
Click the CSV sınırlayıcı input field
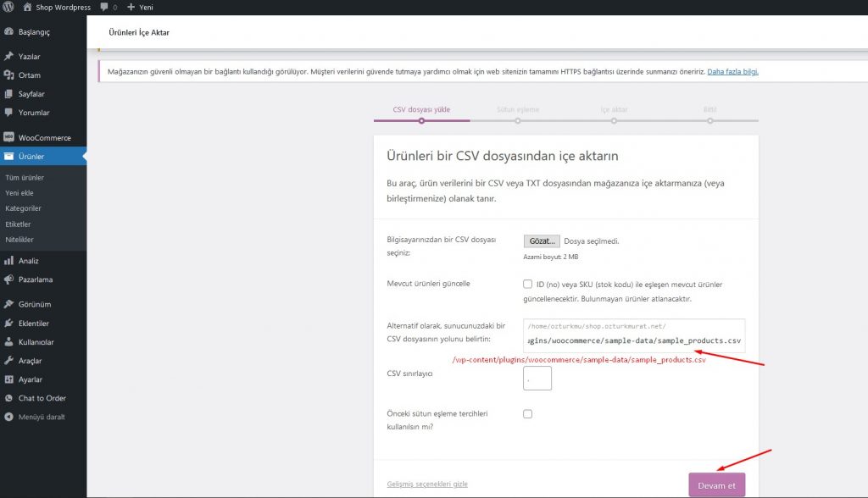537,378
